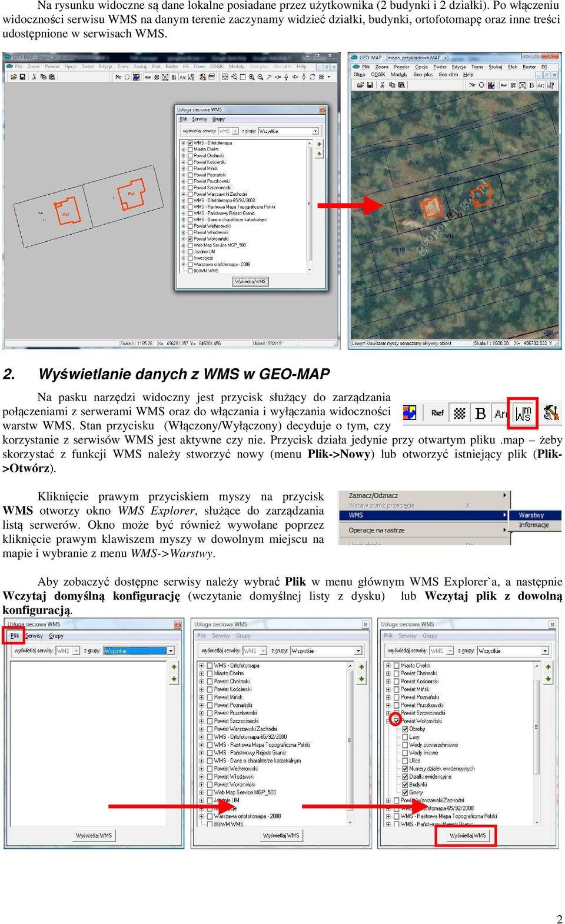Click the 'Skala 1 : 1165.26' status bar entry
565x924 pixels.
[x=137, y=343]
